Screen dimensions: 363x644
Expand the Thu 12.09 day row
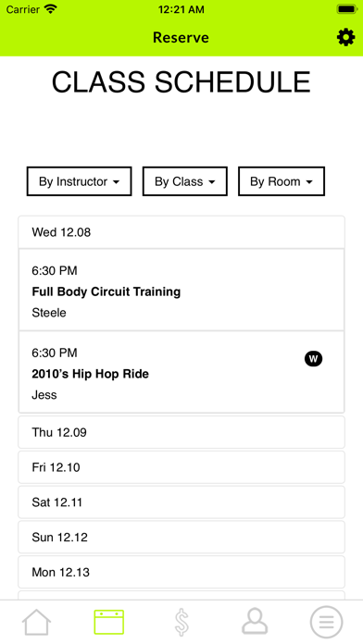coord(181,432)
